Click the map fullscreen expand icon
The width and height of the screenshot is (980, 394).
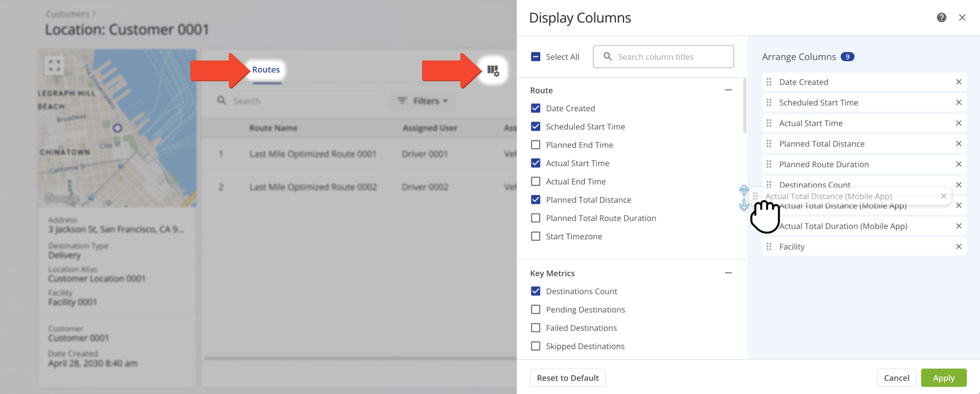click(55, 65)
